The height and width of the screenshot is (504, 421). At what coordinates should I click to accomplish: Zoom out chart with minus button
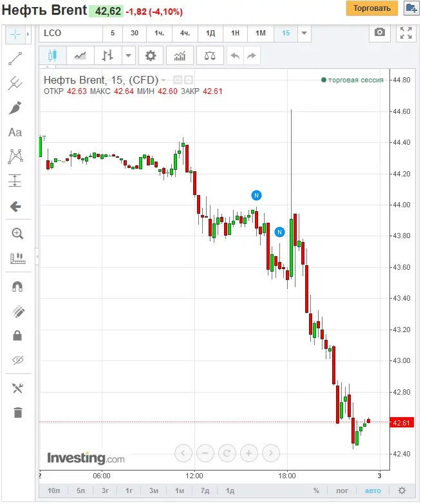pos(205,453)
